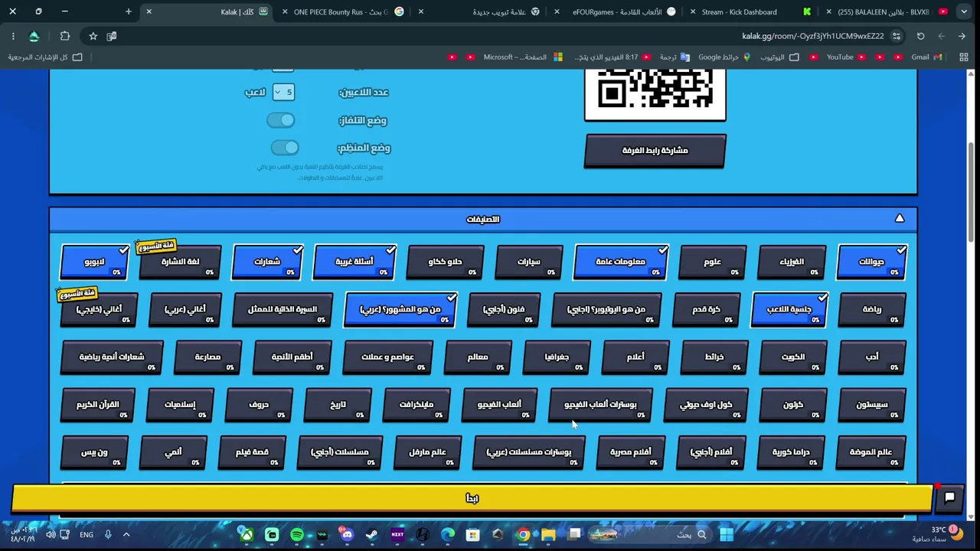Open Steam from the taskbar
The height and width of the screenshot is (551, 980).
372,535
